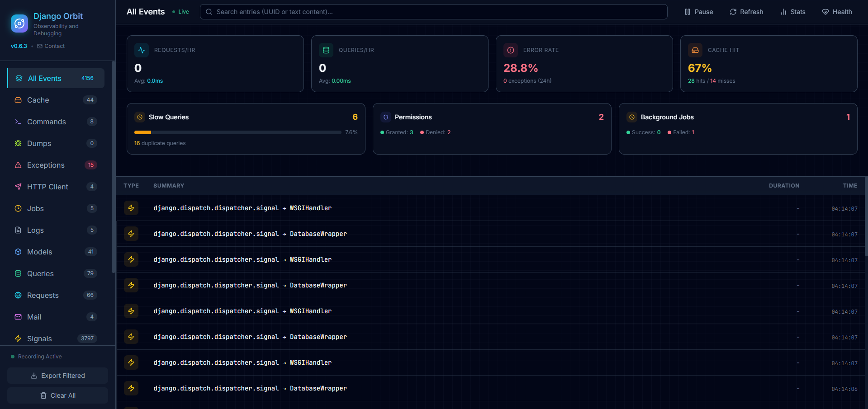The image size is (868, 409).
Task: Click the All Events layers icon
Action: point(19,78)
